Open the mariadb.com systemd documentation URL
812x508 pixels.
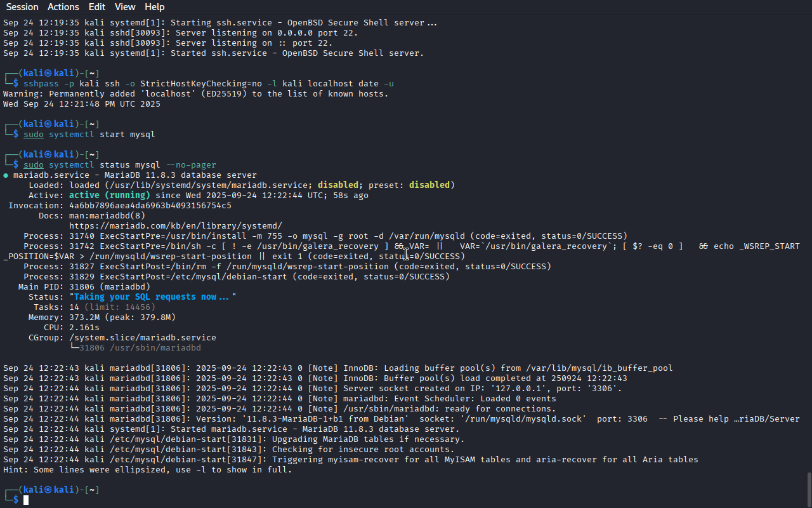[175, 225]
